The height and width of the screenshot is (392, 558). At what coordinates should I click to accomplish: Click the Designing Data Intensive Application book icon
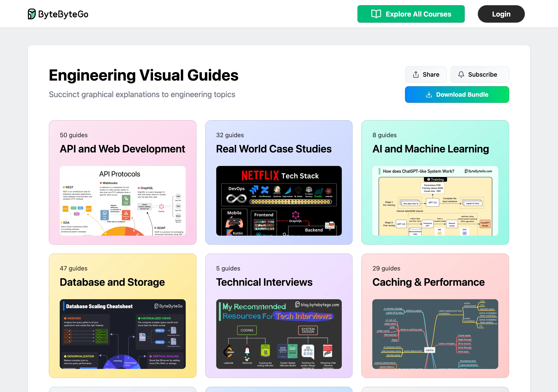[327, 351]
